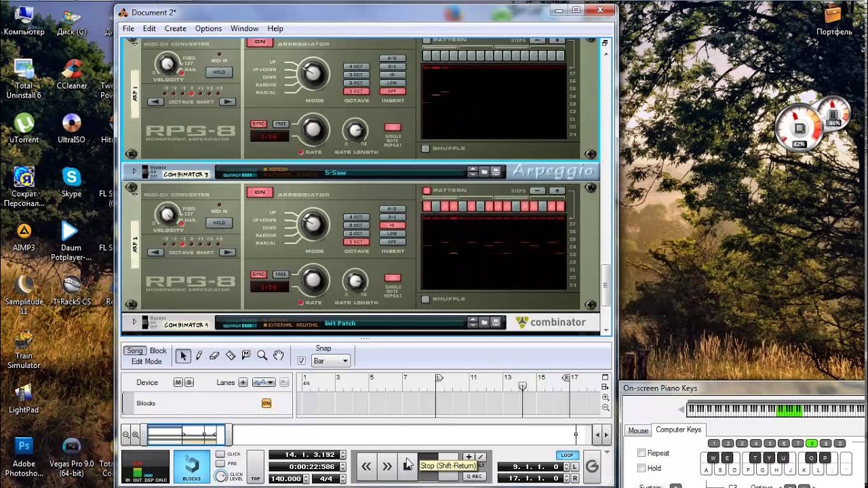Adjust the tempo 140.000 spinner
This screenshot has width=868, height=488.
304,479
